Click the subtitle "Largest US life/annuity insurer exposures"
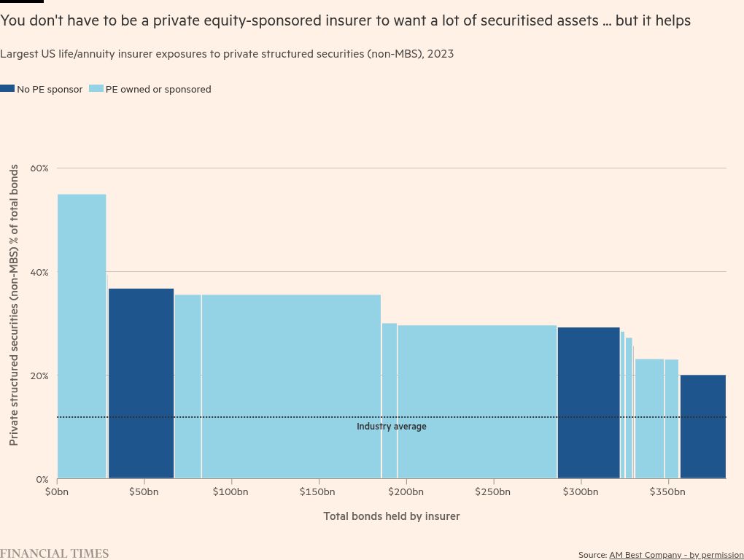This screenshot has height=560, width=744. [227, 54]
